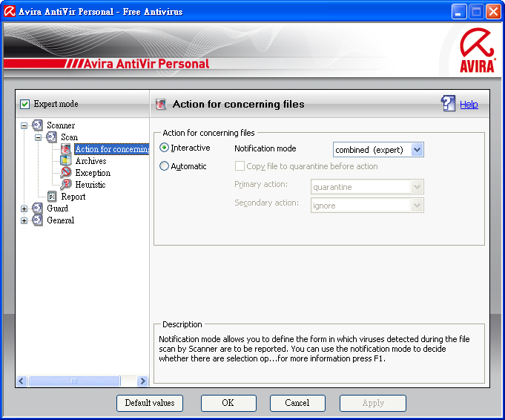Click the Scan node gear icon
The height and width of the screenshot is (420, 505).
[x=51, y=137]
